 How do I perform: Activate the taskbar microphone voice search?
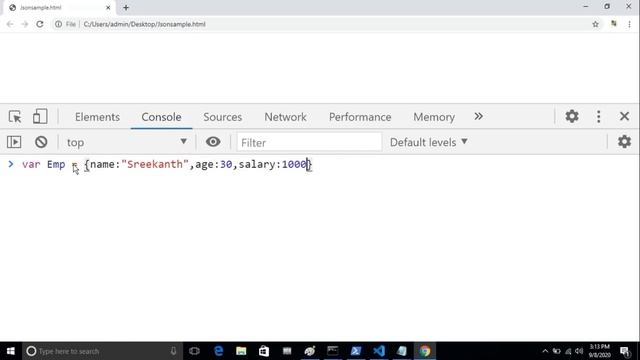[173, 351]
